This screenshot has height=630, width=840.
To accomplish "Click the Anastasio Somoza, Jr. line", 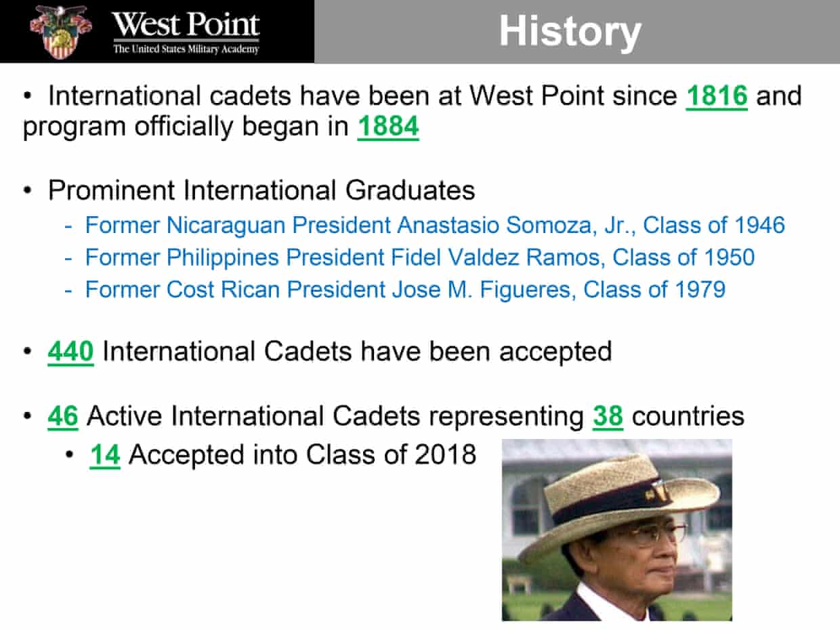I will 435,225.
